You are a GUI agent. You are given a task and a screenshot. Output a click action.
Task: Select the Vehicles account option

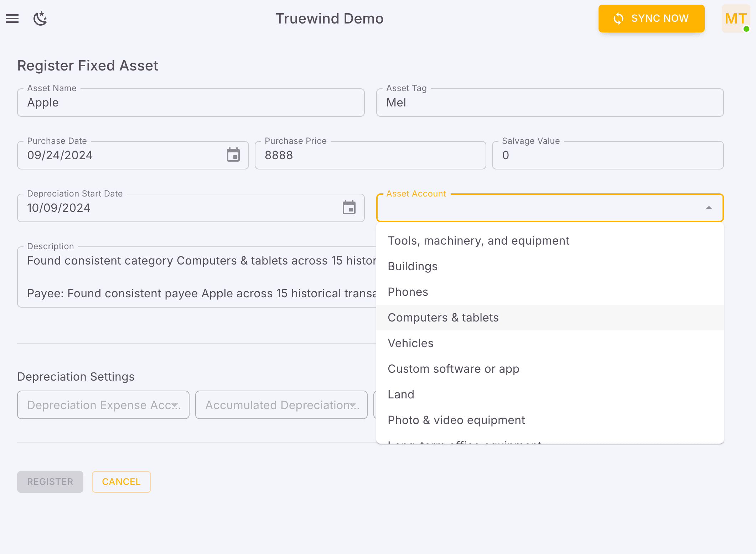click(x=410, y=343)
